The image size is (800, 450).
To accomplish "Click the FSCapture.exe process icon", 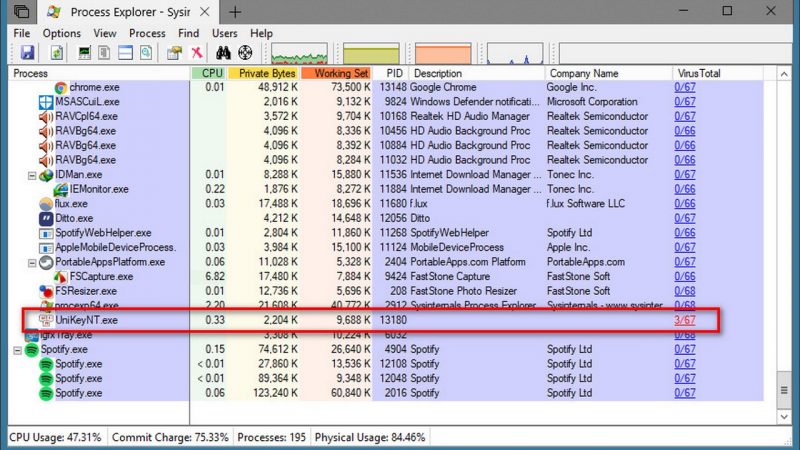I will pyautogui.click(x=61, y=277).
